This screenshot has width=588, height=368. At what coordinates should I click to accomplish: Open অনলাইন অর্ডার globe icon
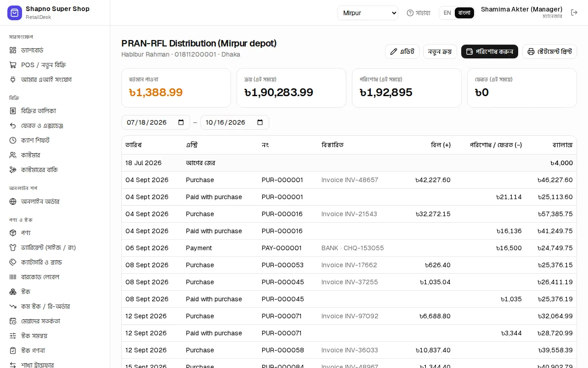click(13, 201)
